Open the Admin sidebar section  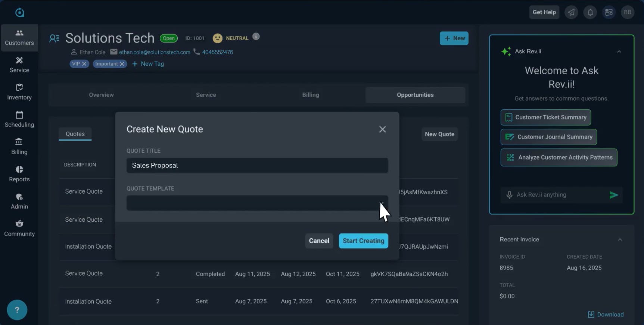(x=19, y=201)
